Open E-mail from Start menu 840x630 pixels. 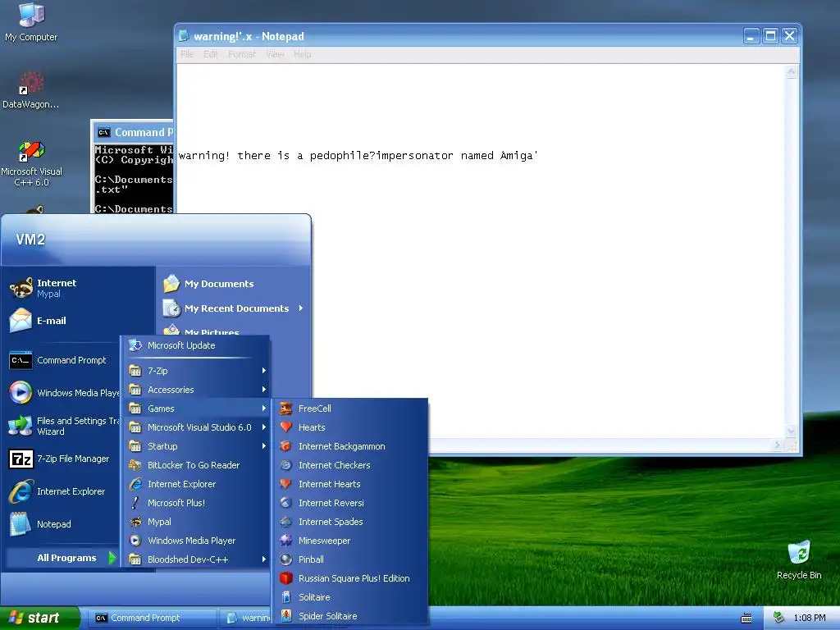coord(80,321)
